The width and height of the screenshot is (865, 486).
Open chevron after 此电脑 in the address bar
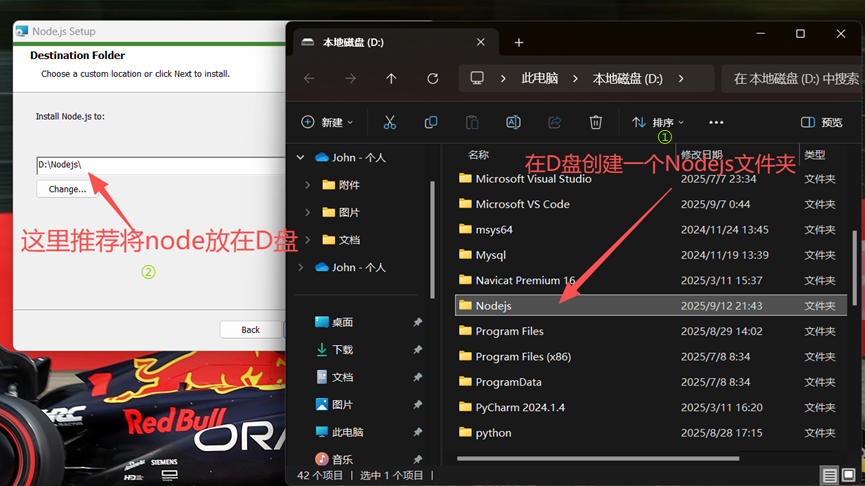(x=575, y=78)
